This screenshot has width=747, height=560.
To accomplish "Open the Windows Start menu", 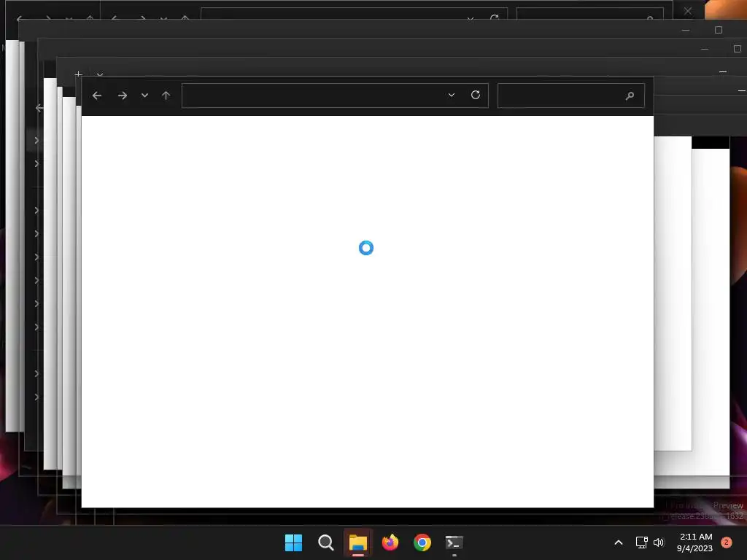I will 293,542.
